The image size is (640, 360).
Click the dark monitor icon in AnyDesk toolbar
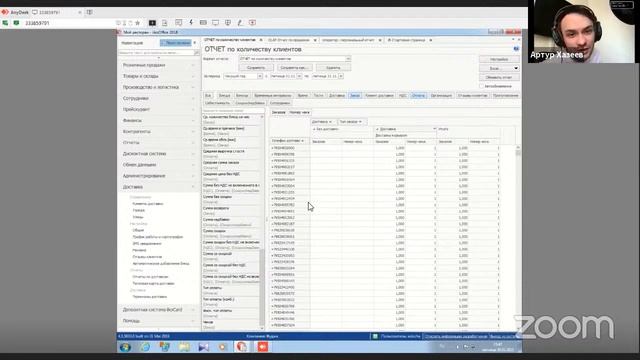pos(152,22)
